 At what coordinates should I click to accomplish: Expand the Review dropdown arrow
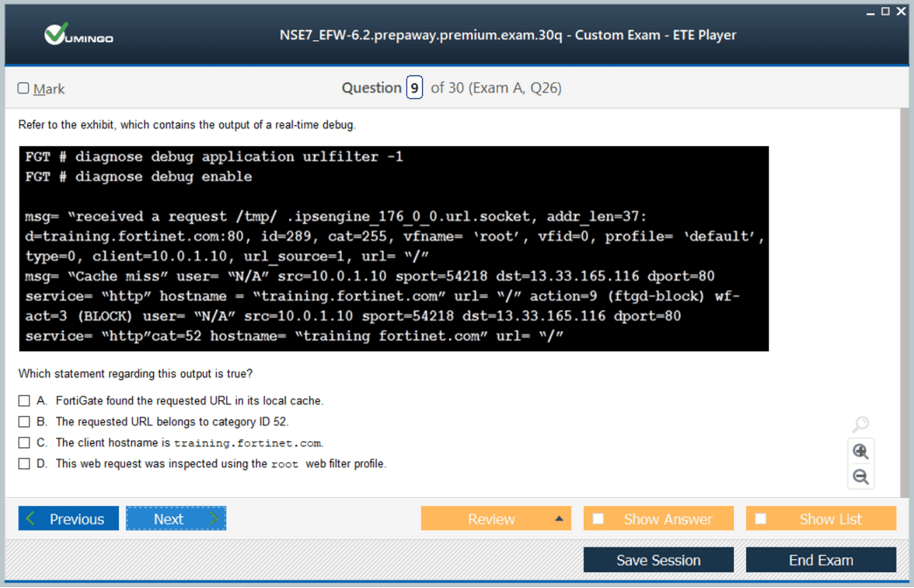pyautogui.click(x=559, y=519)
